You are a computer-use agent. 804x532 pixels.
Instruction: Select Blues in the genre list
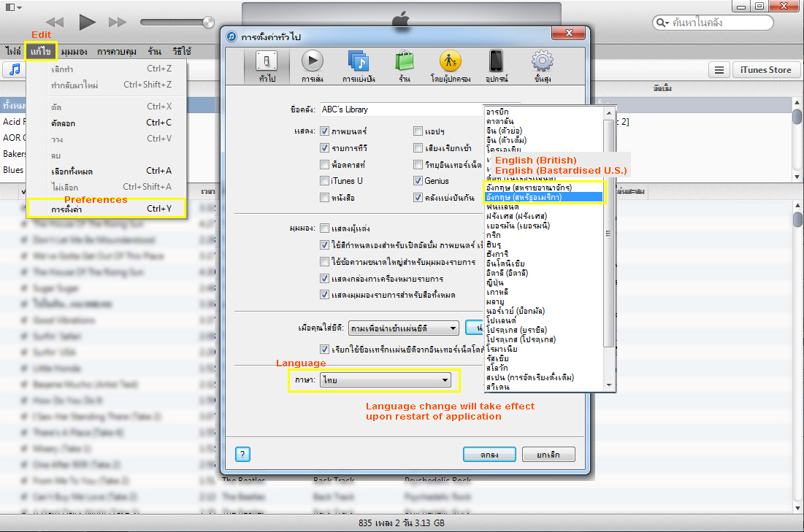[x=13, y=169]
